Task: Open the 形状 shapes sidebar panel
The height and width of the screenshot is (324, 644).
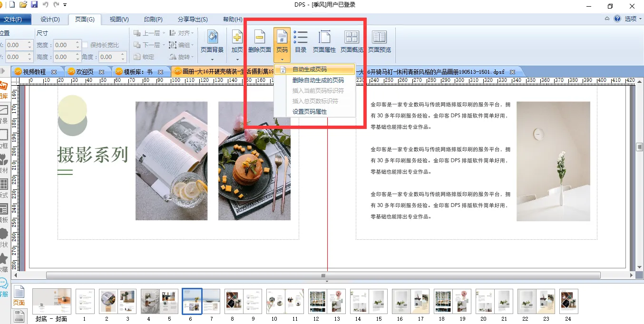Action: coord(4,238)
